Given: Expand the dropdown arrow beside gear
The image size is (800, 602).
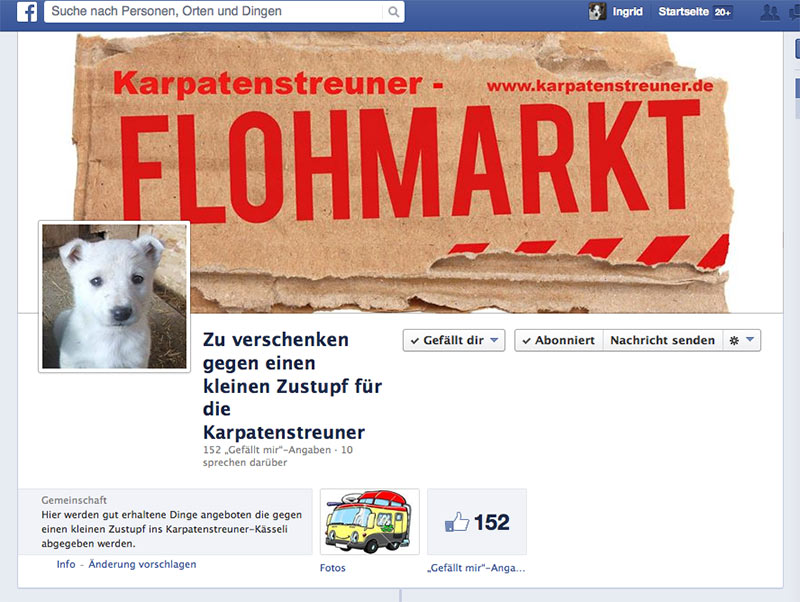Looking at the screenshot, I should coord(750,339).
